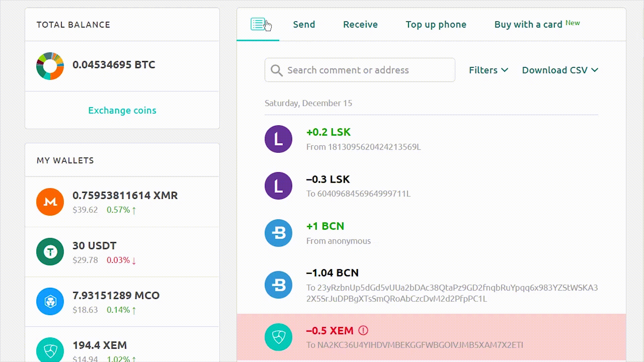
Task: Click the transaction history list icon
Action: point(257,24)
